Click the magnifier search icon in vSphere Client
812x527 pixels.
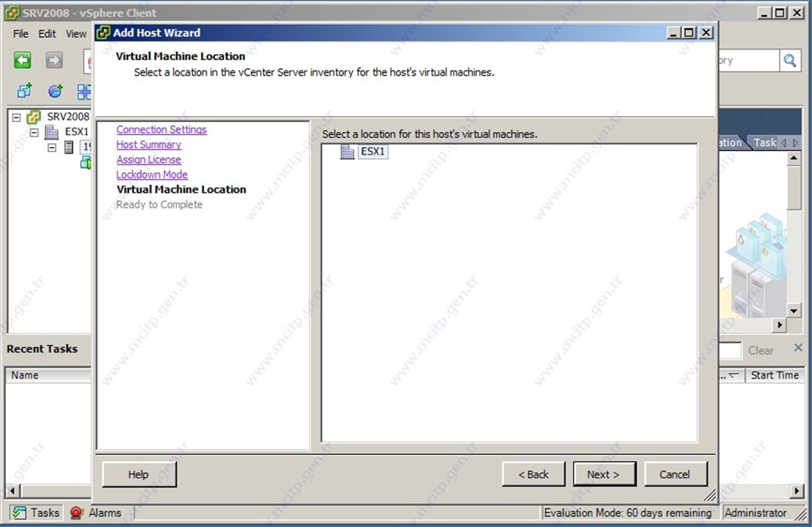tap(790, 61)
